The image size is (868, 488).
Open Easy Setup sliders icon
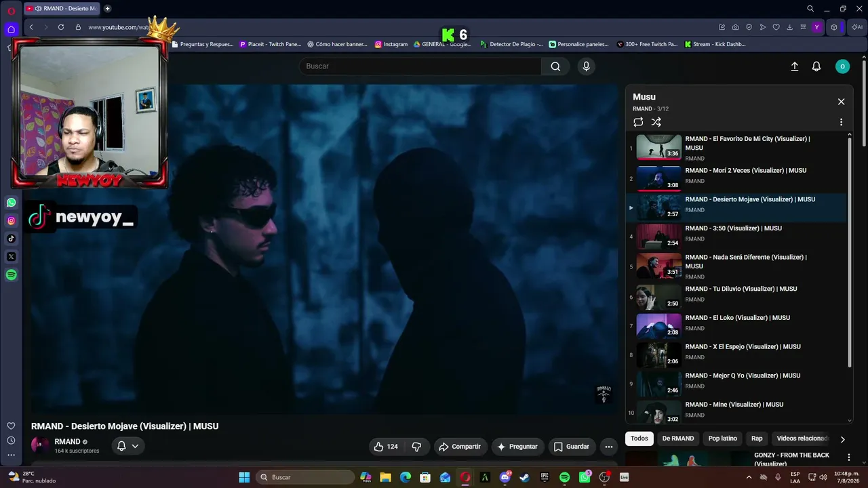coord(804,27)
